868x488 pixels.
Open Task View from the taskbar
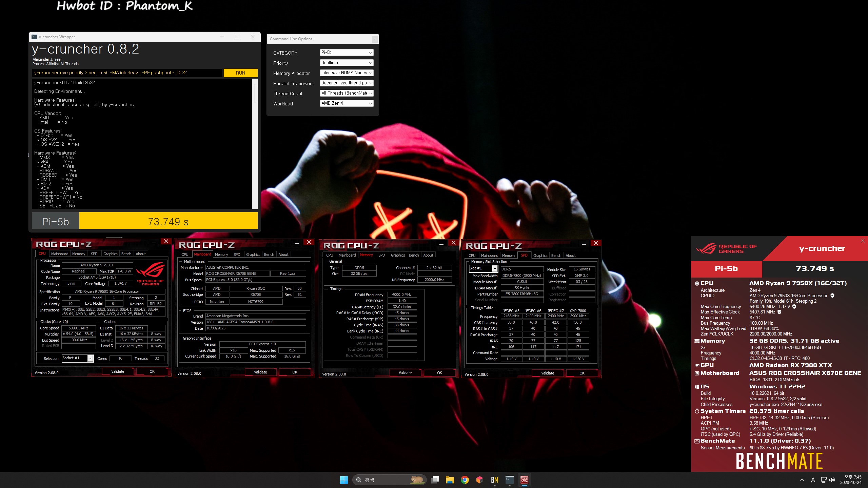pos(435,480)
